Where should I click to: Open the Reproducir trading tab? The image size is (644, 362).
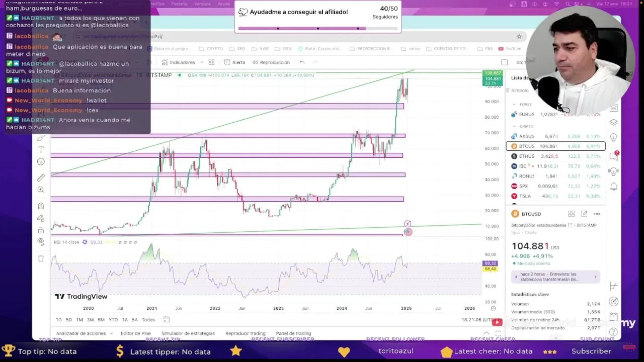(x=246, y=333)
